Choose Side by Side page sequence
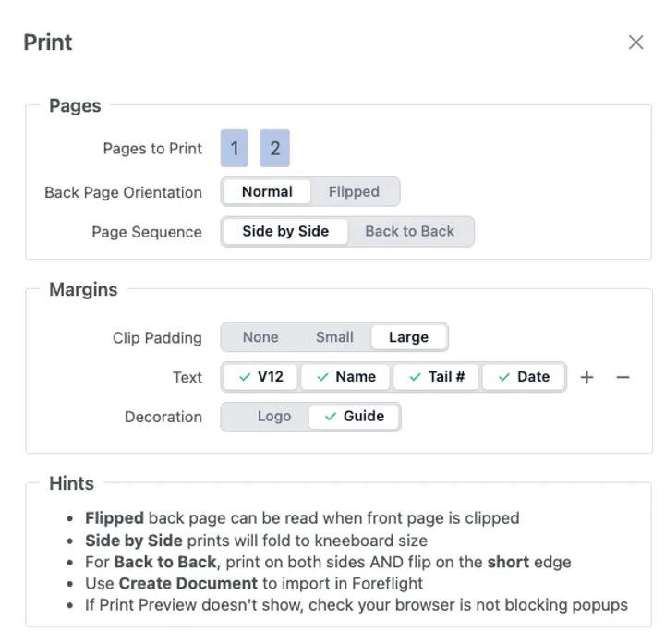 [285, 232]
